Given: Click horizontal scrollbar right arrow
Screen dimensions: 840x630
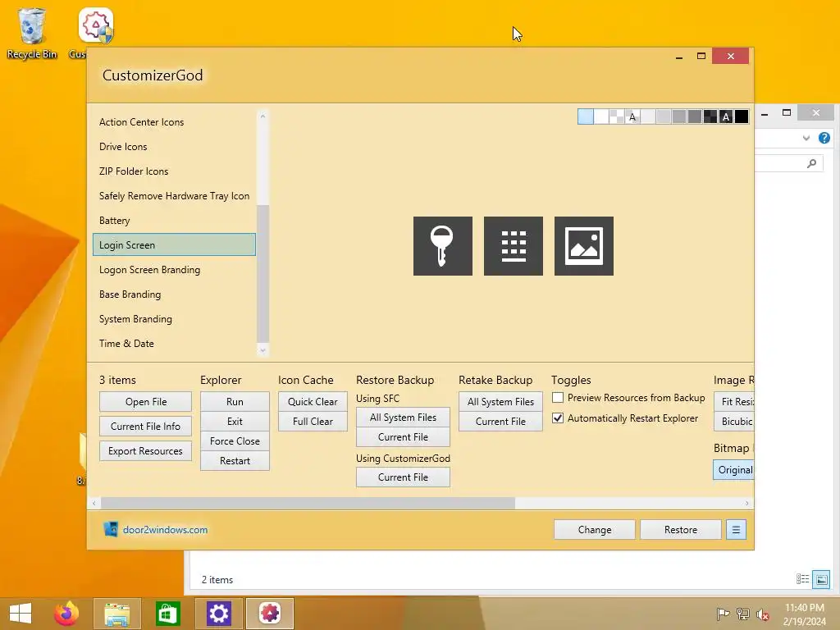Looking at the screenshot, I should (746, 503).
